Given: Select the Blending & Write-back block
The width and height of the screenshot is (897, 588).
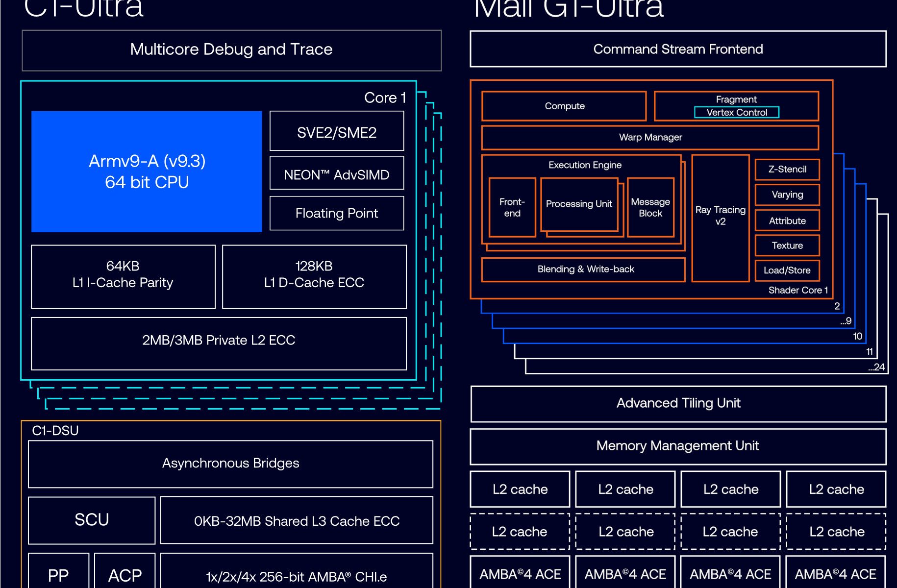Looking at the screenshot, I should [x=583, y=269].
